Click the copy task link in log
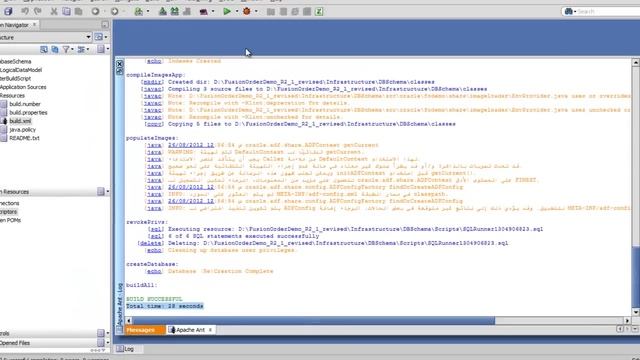 click(x=154, y=124)
